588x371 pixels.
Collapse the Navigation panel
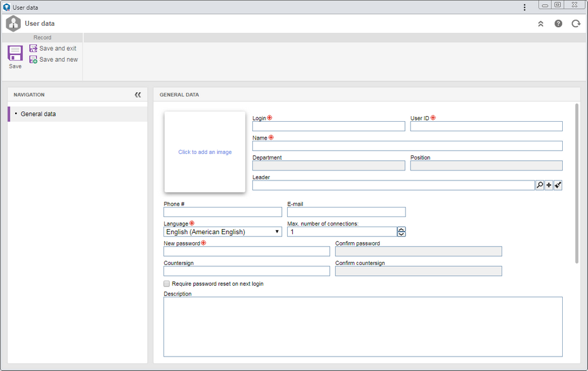138,95
